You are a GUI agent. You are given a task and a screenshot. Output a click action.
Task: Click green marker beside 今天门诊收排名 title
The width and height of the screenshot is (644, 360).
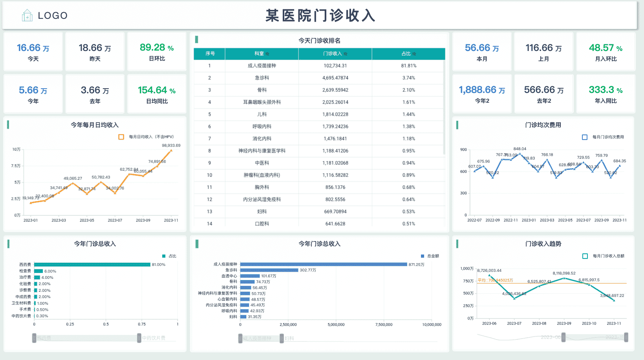(196, 40)
